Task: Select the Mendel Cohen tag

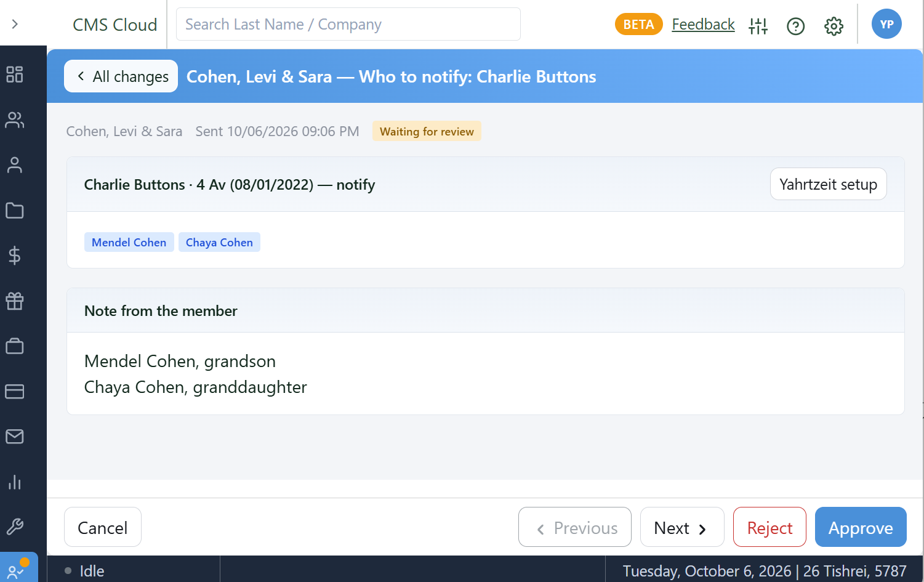Action: 129,242
